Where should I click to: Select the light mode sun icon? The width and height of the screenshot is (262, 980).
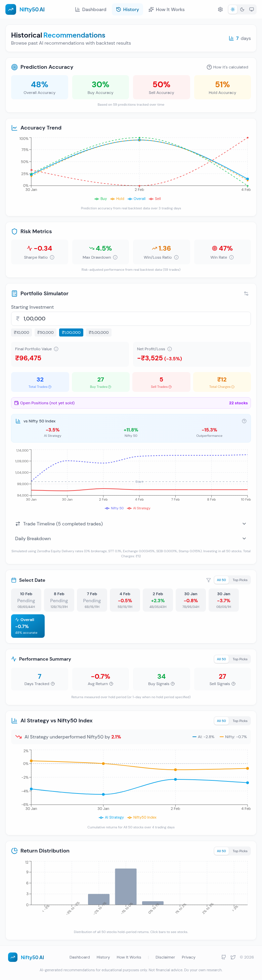click(x=232, y=9)
